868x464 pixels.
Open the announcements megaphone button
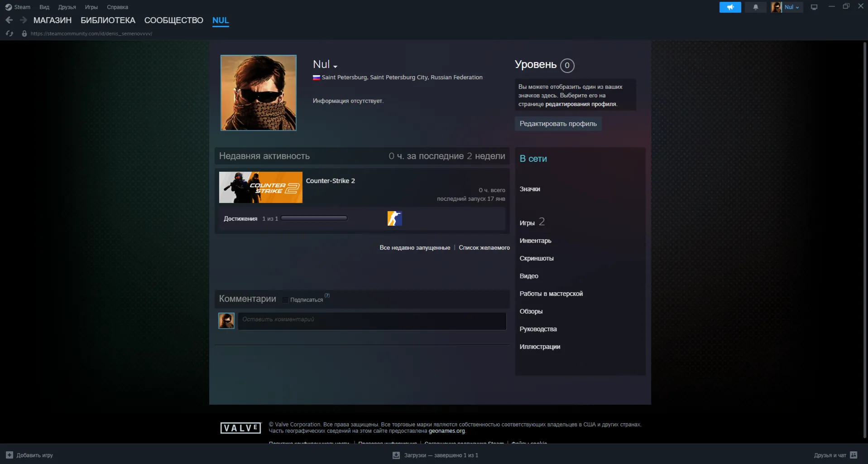pos(730,7)
